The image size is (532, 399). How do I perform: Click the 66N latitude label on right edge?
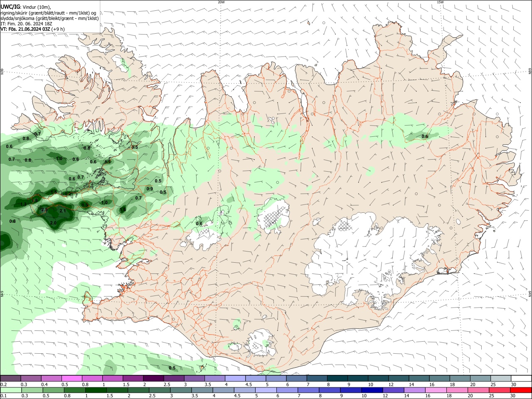click(530, 71)
